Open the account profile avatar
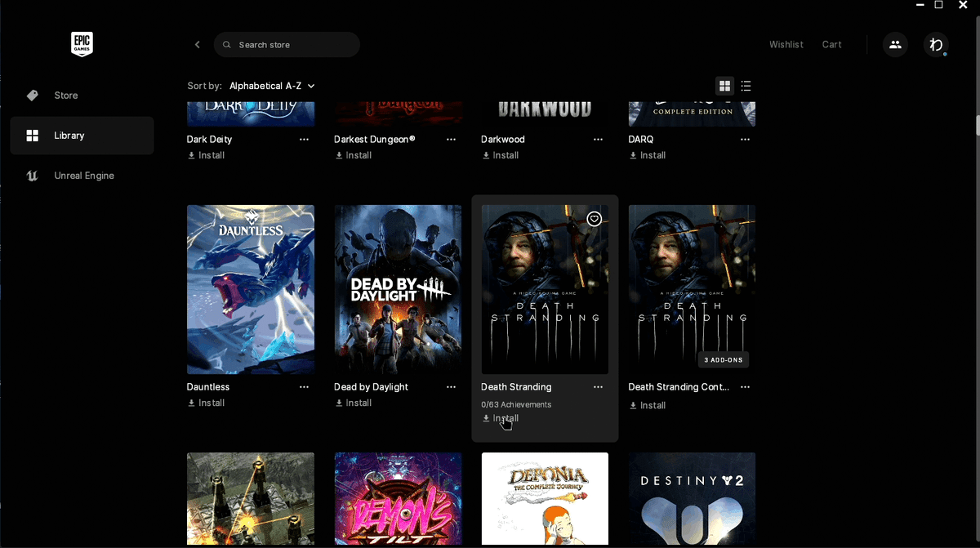This screenshot has height=548, width=980. tap(936, 45)
